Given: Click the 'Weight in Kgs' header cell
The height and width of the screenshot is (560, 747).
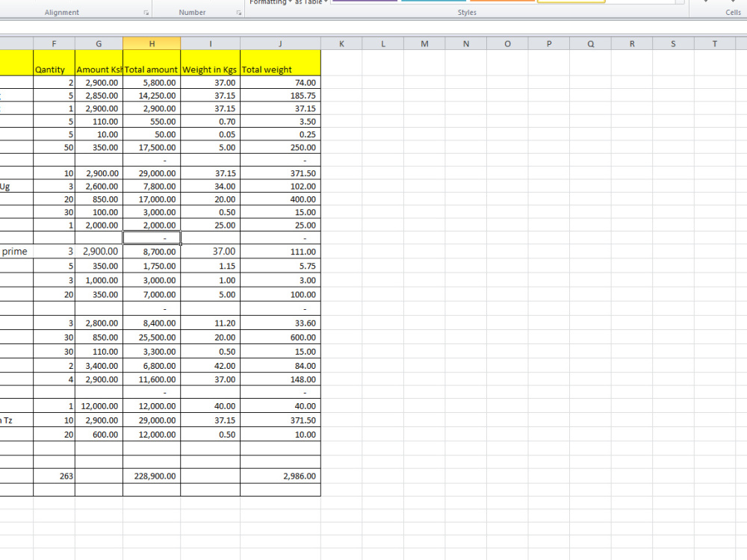Looking at the screenshot, I should [x=210, y=63].
